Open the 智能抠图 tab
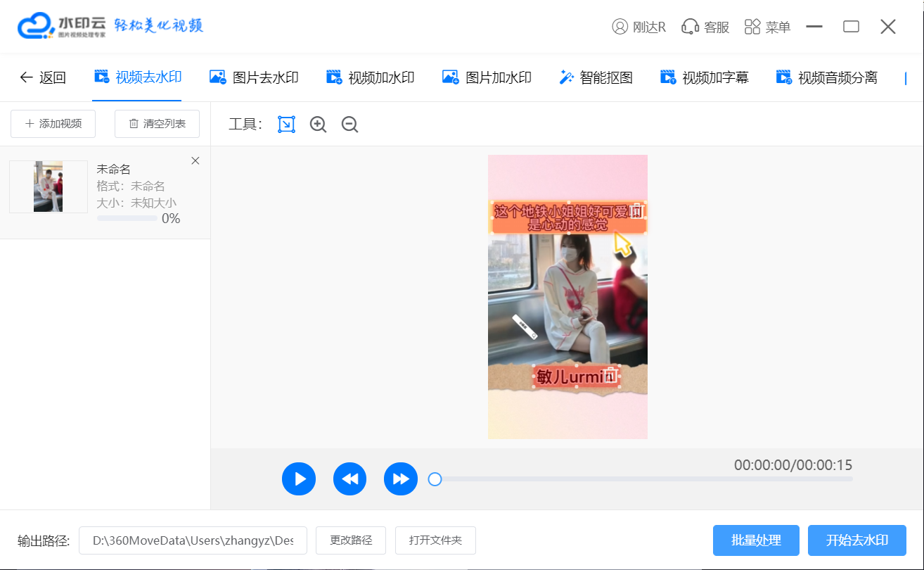Viewport: 924px width, 570px height. coord(596,77)
